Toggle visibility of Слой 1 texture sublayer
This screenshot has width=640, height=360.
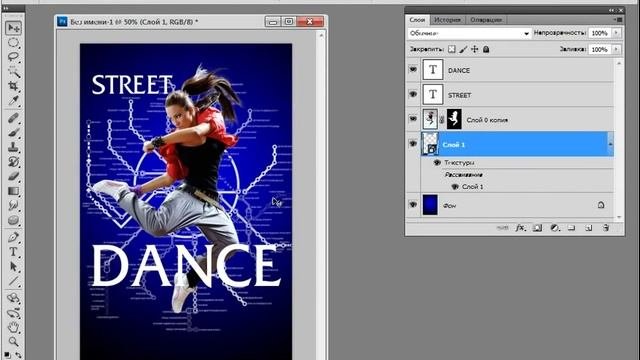(455, 187)
